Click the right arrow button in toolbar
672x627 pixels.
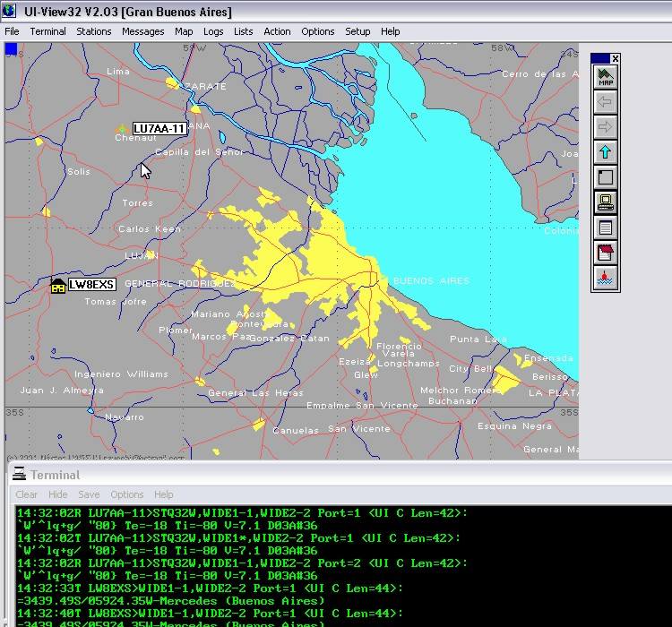coord(606,127)
